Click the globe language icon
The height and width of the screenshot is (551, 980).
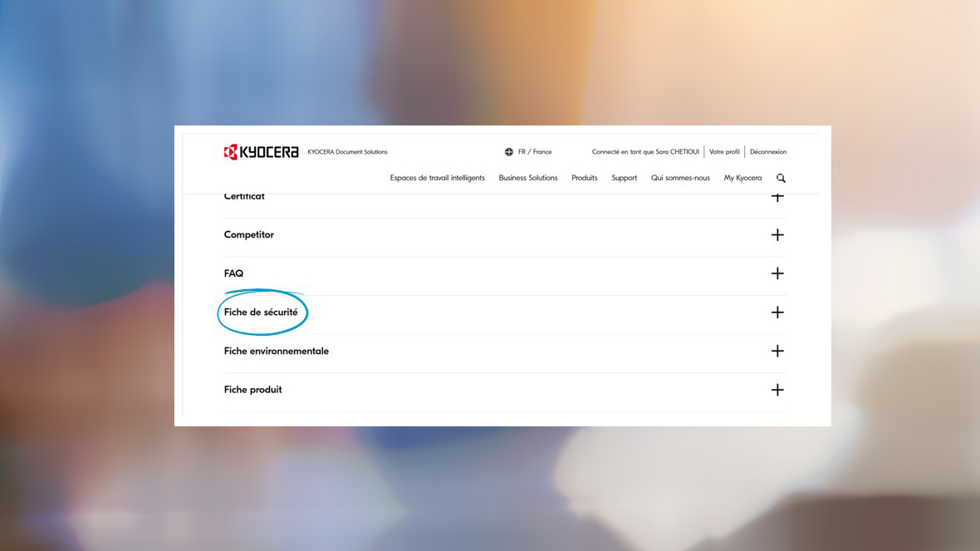tap(508, 152)
